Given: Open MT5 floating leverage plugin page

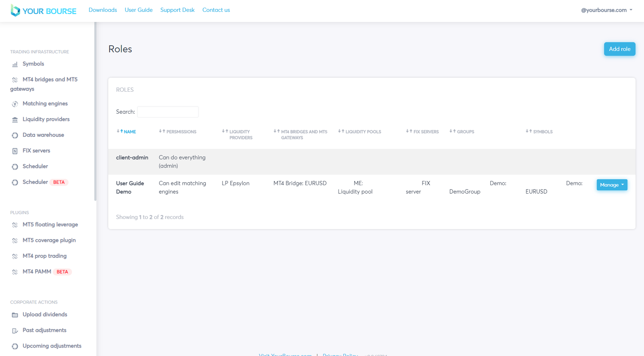Looking at the screenshot, I should point(50,225).
